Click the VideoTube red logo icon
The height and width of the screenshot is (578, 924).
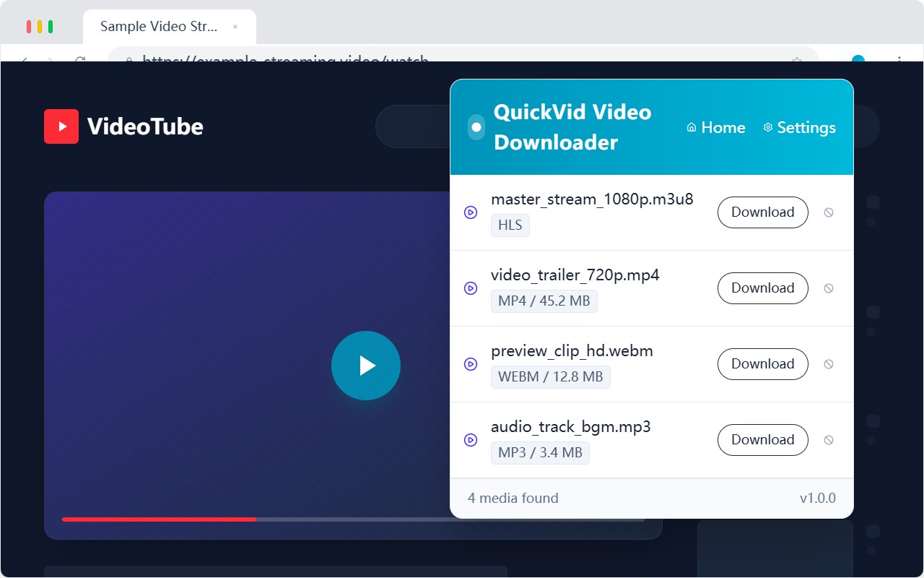pos(61,126)
